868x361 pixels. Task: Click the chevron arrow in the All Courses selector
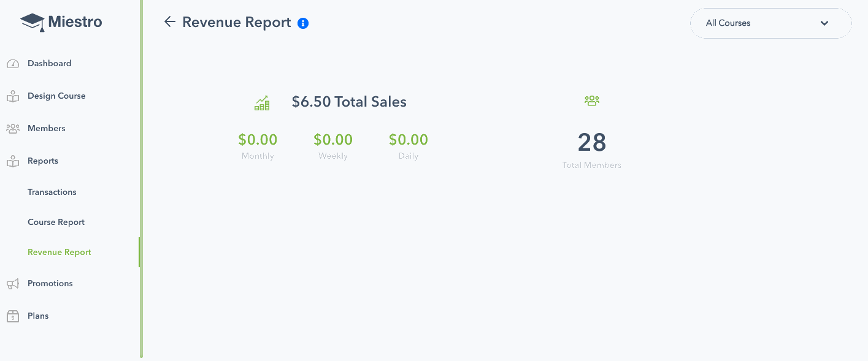(824, 23)
